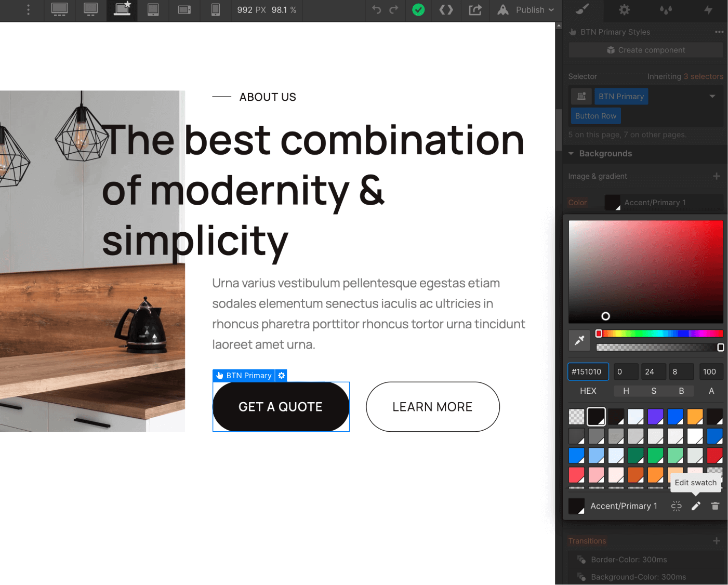This screenshot has height=585, width=728.
Task: Select the orange color swatch
Action: [695, 416]
